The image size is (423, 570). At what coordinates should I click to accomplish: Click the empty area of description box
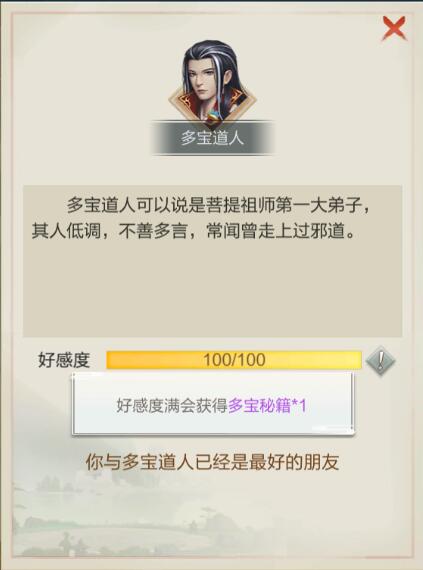[212, 291]
